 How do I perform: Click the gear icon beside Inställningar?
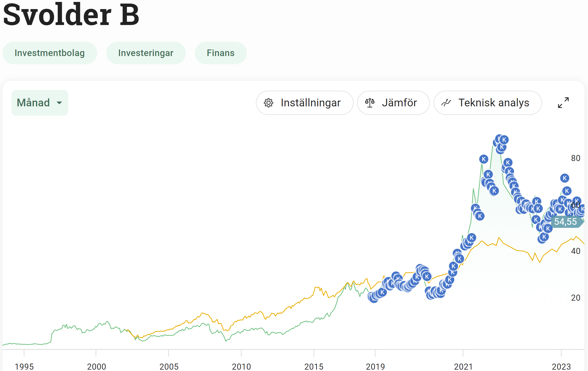click(x=269, y=103)
